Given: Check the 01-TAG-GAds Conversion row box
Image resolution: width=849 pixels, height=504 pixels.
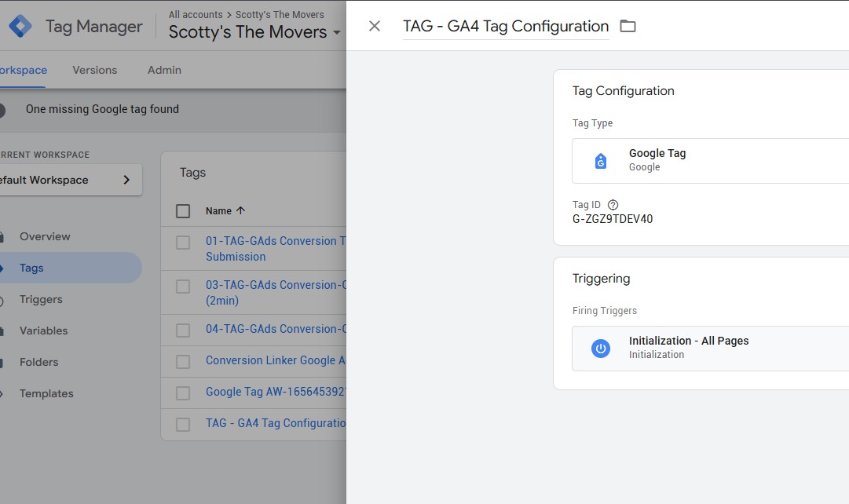Looking at the screenshot, I should 183,242.
